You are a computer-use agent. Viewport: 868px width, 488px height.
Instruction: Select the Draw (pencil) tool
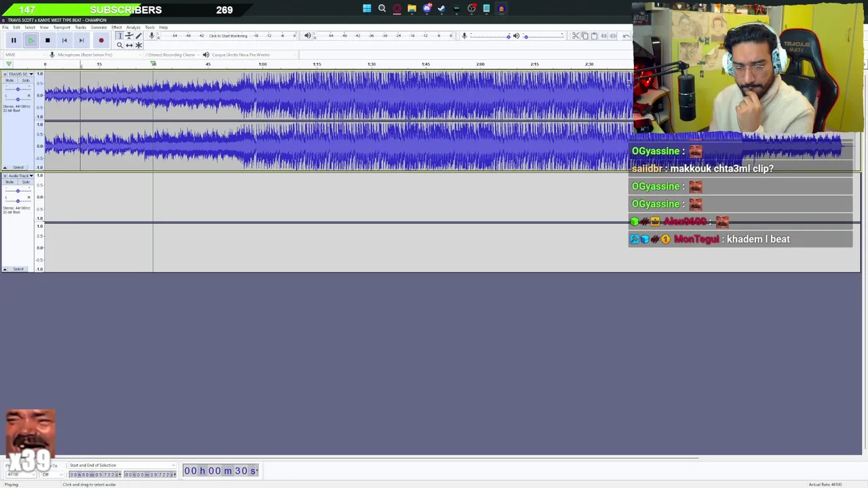coord(138,35)
